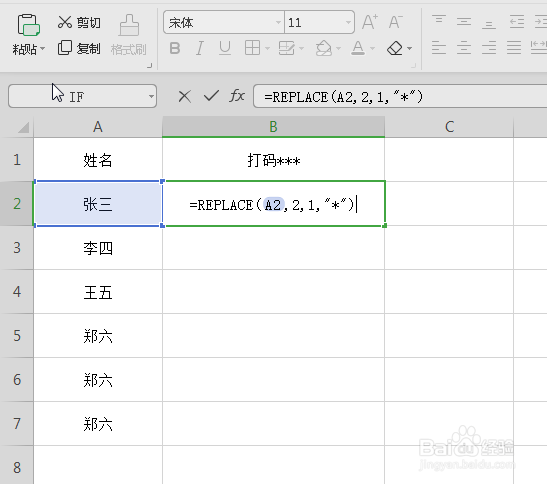The height and width of the screenshot is (484, 547).
Task: Select column A header
Action: (x=98, y=127)
